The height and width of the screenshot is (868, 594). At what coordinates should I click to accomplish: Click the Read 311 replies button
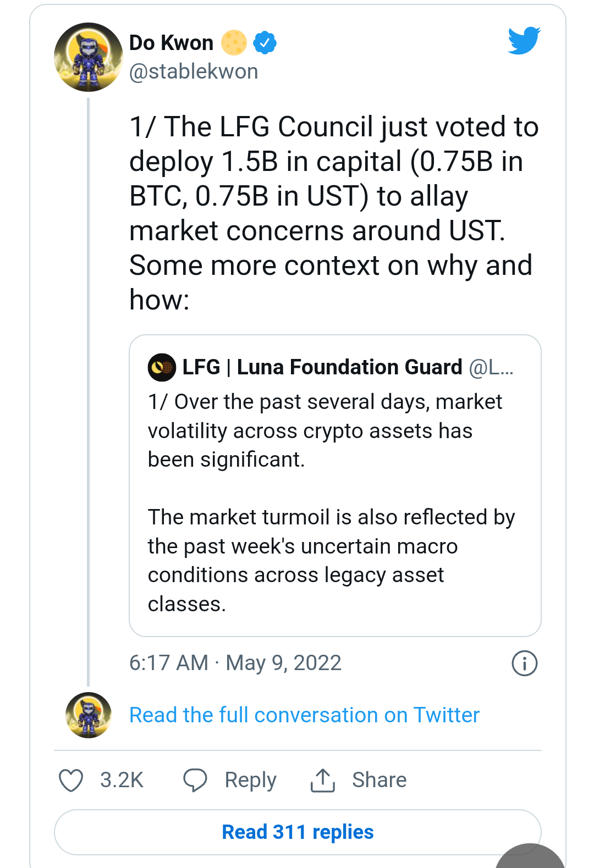tap(297, 832)
